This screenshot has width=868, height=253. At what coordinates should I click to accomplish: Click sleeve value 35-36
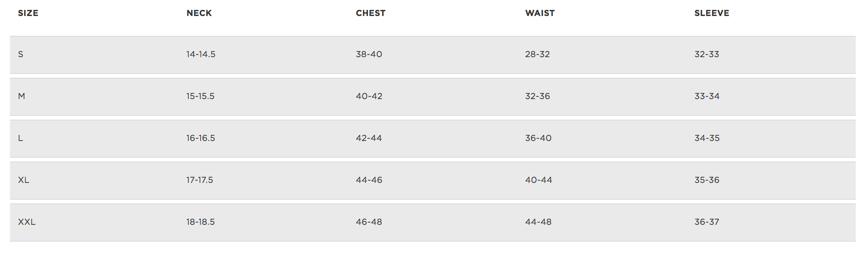707,180
